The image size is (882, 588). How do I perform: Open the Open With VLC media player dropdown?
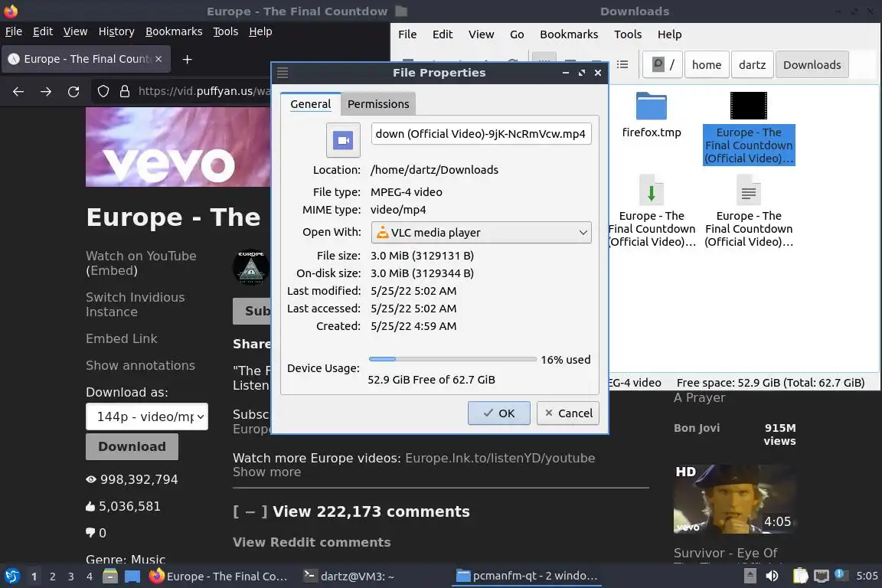click(481, 233)
